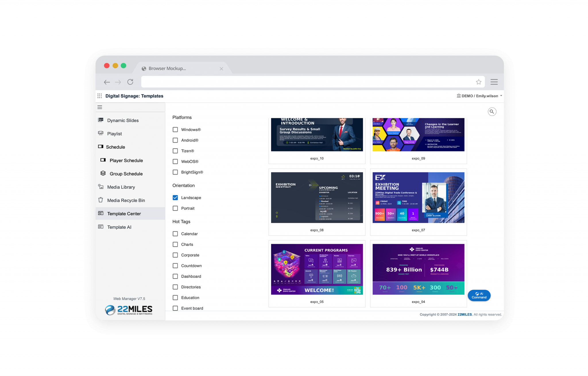This screenshot has width=588, height=376.
Task: Check the BrightSign® platform checkbox
Action: click(x=175, y=172)
